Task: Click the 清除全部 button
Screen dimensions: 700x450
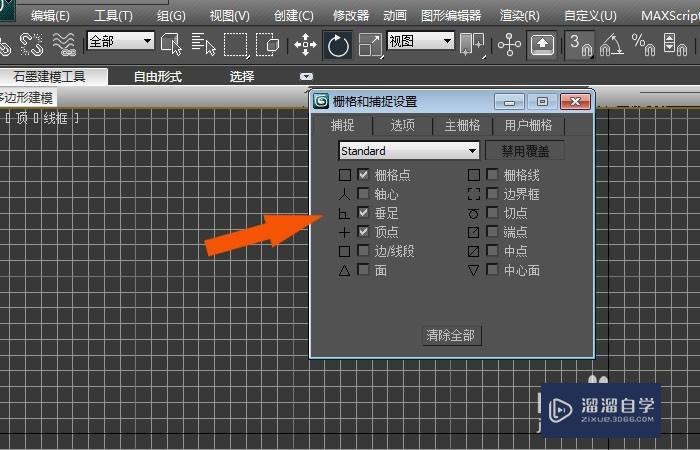Action: [451, 335]
